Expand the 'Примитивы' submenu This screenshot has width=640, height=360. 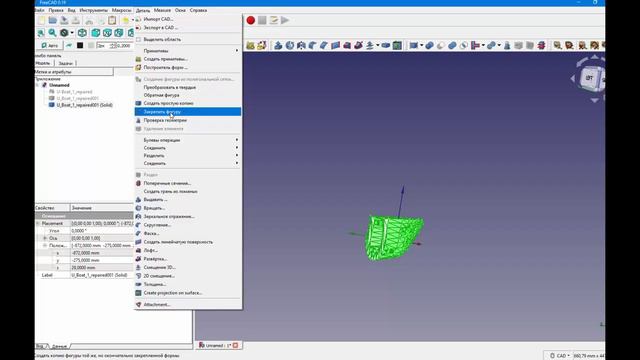click(188, 51)
